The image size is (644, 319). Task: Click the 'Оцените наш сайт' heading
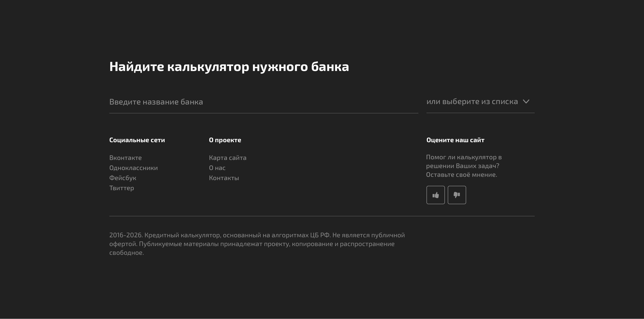pos(455,140)
